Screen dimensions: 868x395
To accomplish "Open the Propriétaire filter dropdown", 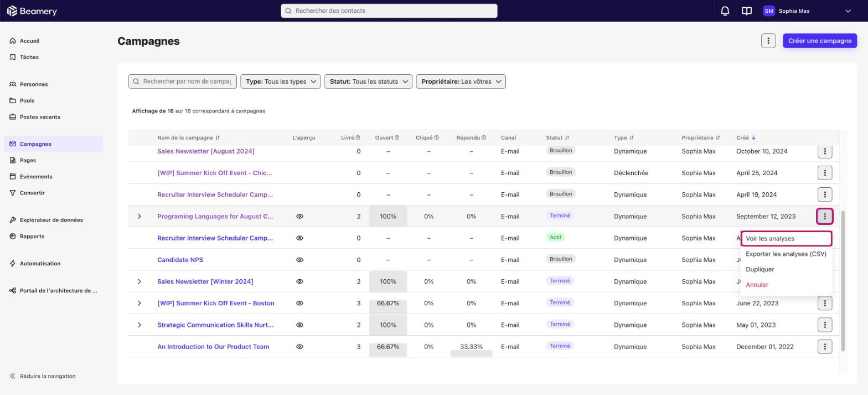I will (x=461, y=81).
